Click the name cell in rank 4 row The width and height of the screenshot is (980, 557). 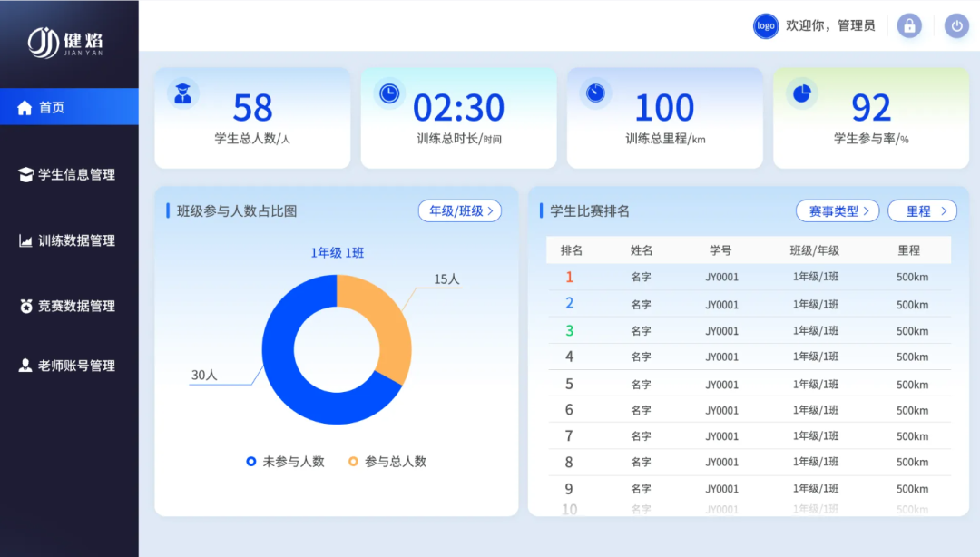642,357
